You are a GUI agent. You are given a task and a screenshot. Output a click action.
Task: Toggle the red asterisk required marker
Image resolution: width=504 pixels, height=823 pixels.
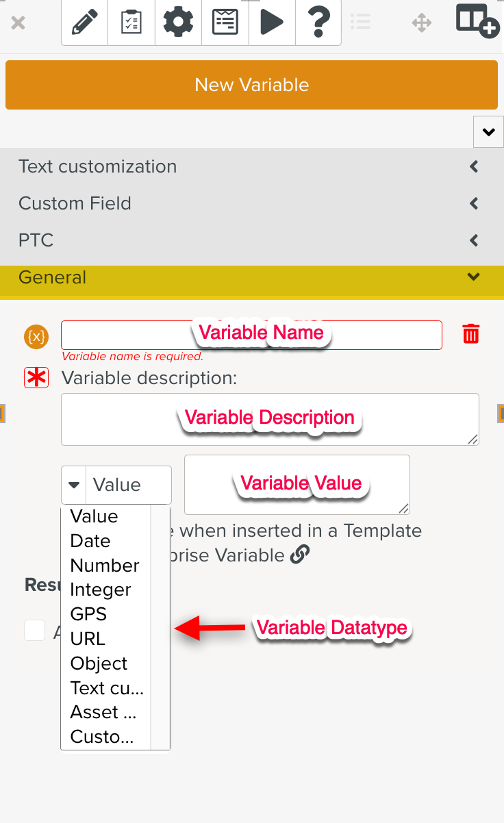(36, 378)
